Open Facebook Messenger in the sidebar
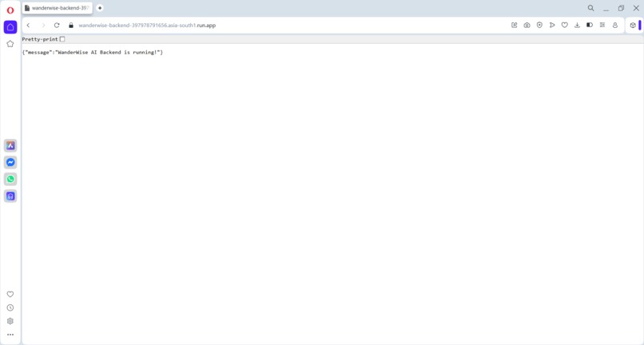 pyautogui.click(x=10, y=162)
